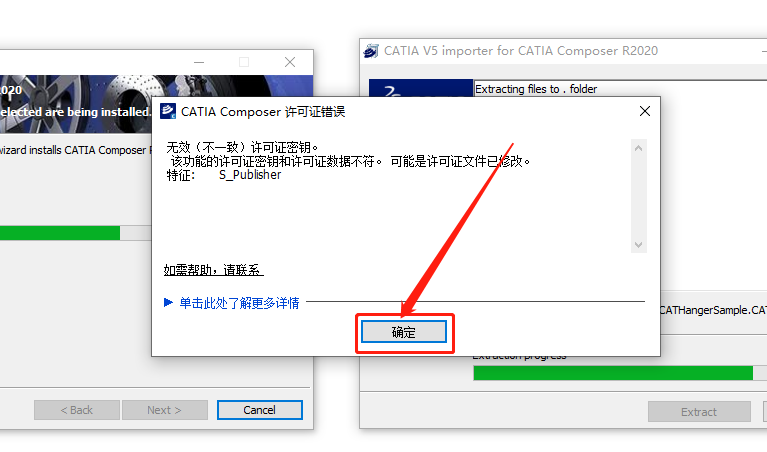Viewport: 767px width, 452px height.
Task: Click the Extracting files to folder field
Action: [620, 89]
